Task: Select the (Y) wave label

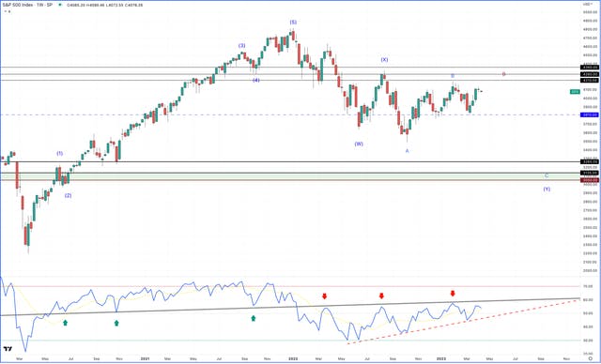Action: point(547,190)
